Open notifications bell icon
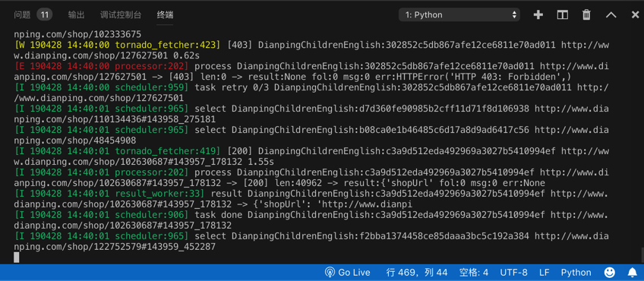The image size is (644, 281). tap(633, 272)
